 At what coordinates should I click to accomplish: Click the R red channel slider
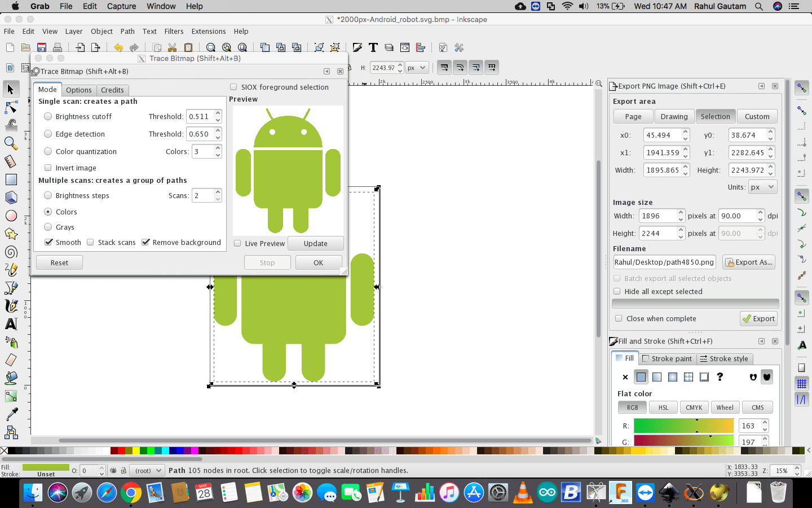(683, 426)
